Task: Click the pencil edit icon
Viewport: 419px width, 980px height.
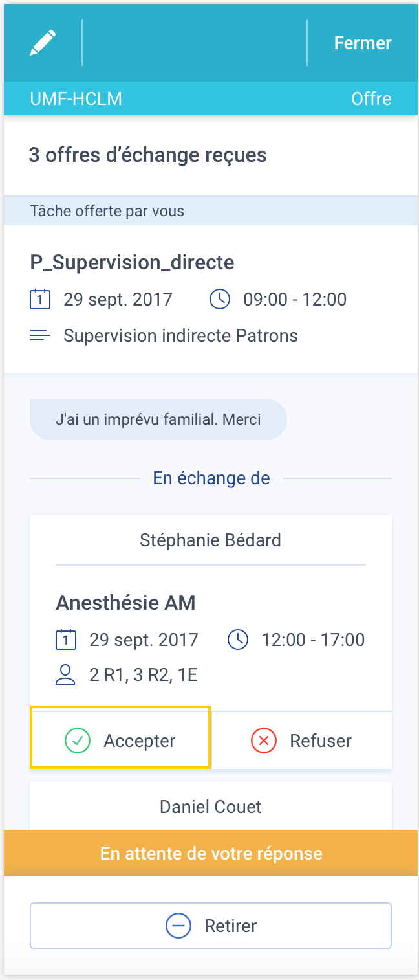Action: pos(43,43)
